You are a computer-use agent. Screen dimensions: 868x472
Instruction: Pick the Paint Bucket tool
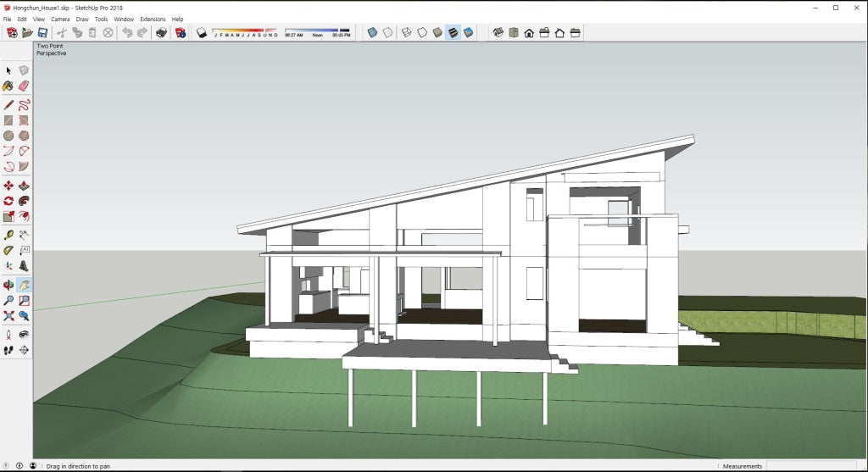point(8,86)
